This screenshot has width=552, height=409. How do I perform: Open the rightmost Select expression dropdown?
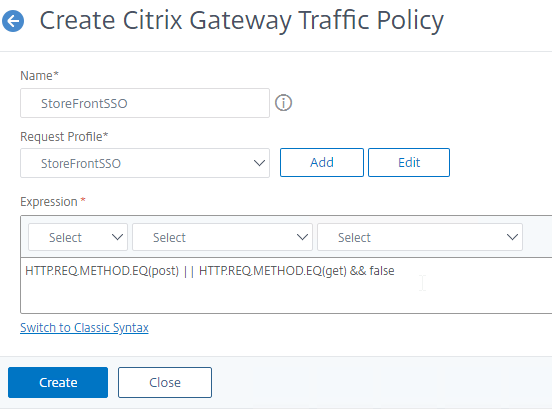coord(420,237)
